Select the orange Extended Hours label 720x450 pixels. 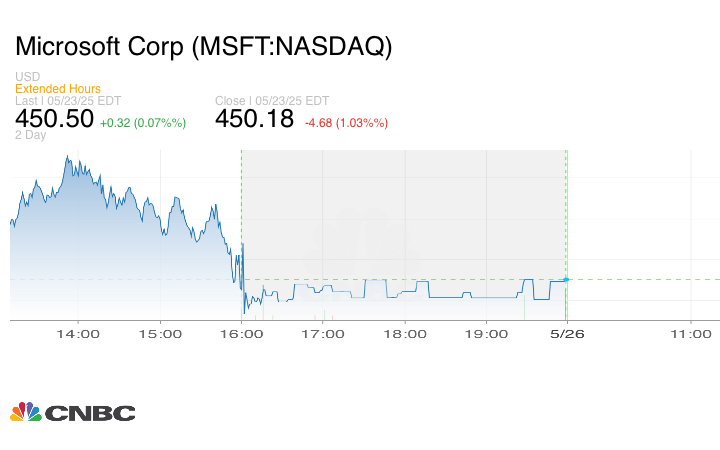click(58, 89)
